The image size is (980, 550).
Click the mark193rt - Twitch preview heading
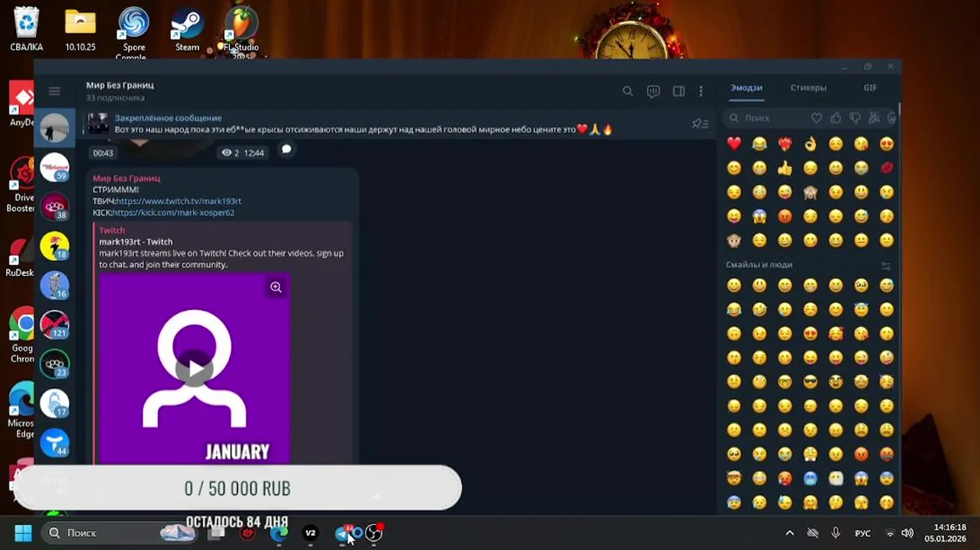[136, 241]
